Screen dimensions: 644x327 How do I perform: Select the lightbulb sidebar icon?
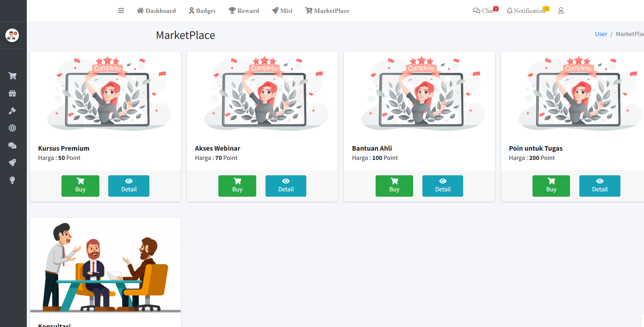pos(13,180)
